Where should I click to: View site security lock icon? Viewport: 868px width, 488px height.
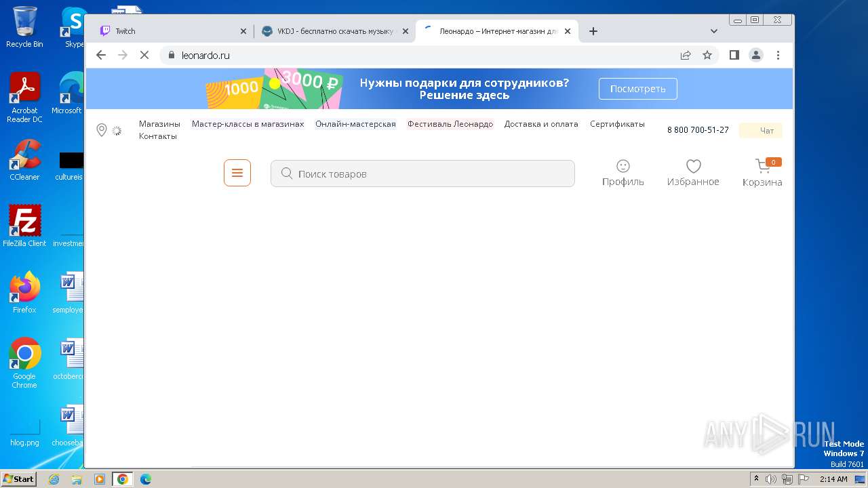171,55
